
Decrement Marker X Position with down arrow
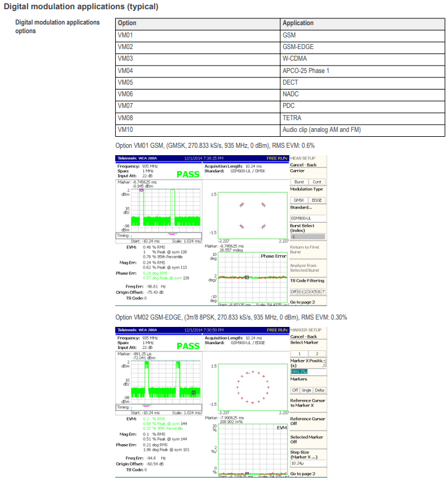(324, 365)
